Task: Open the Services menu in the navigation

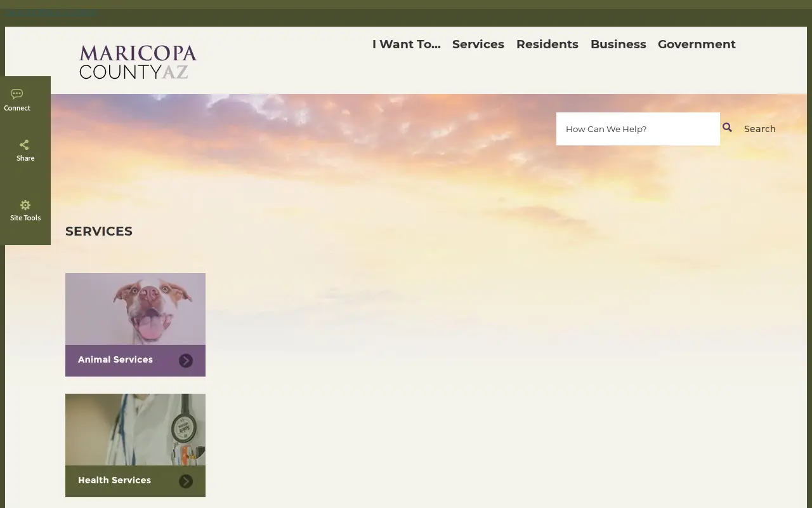Action: [x=478, y=44]
